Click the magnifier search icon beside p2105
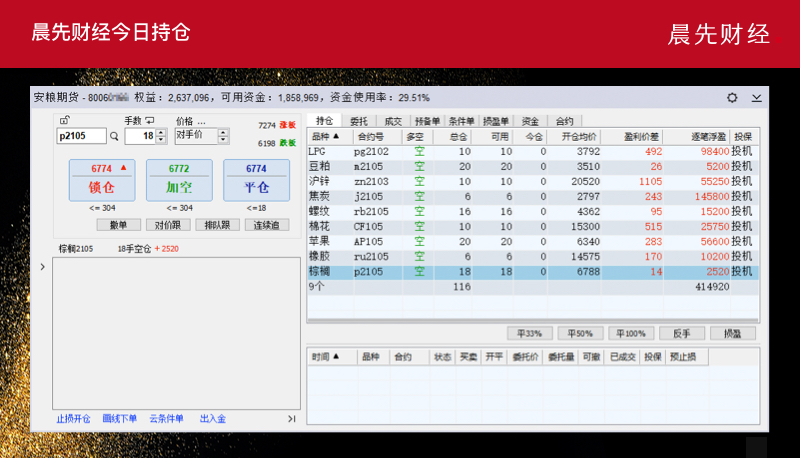Screen dimensions: 800x458 [113, 136]
